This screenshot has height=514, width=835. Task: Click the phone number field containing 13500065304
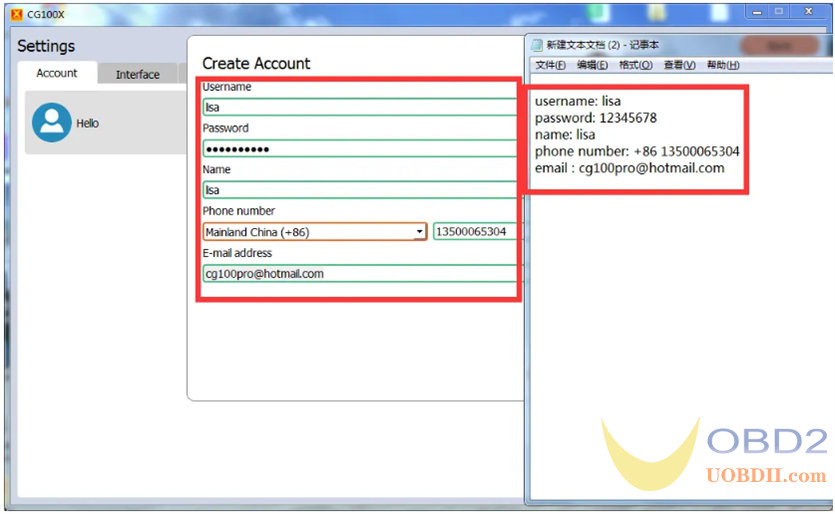click(474, 232)
